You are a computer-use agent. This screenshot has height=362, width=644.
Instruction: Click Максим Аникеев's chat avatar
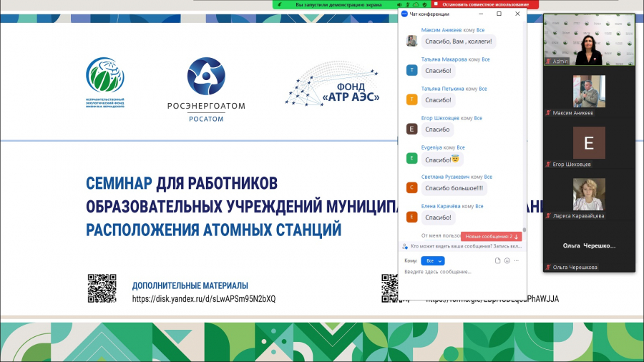411,41
